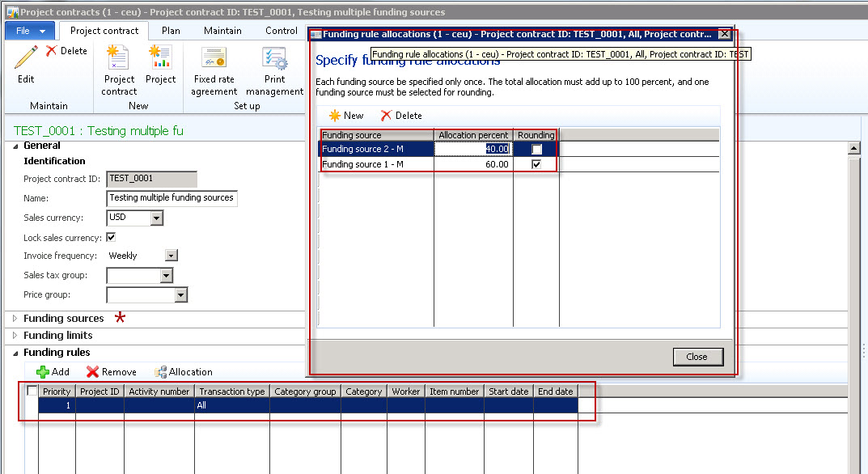Open the Invoice frequency dropdown
Screen dimensions: 868x474
[x=171, y=256]
